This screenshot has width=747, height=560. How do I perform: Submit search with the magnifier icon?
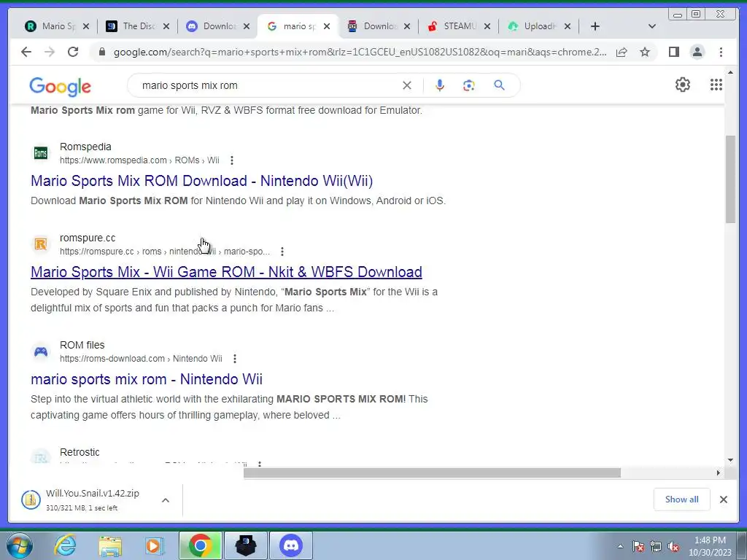tap(499, 85)
